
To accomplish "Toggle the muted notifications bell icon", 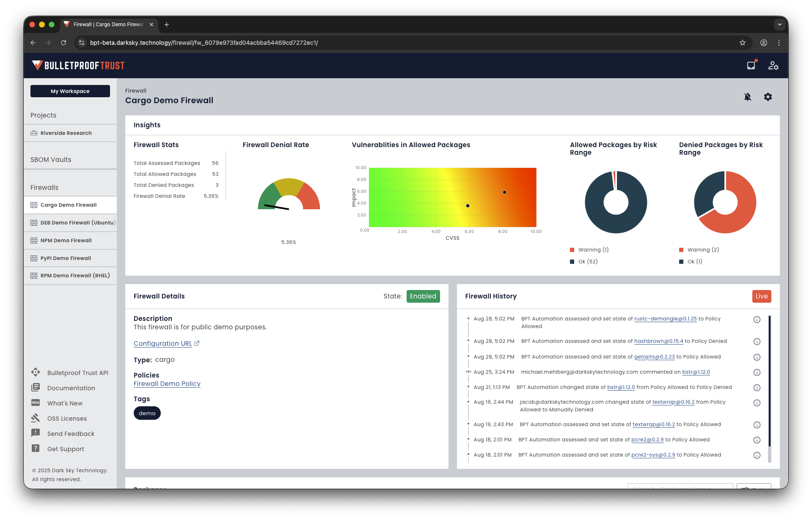I will click(748, 97).
